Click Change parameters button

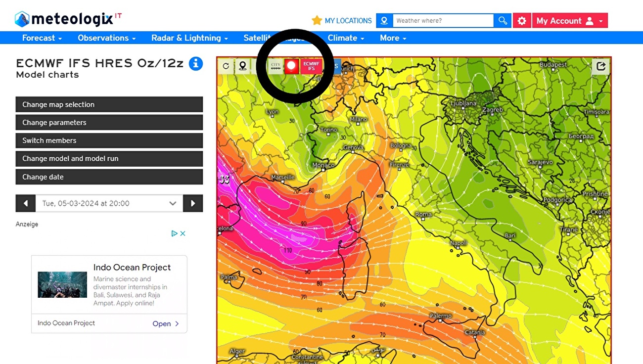109,123
